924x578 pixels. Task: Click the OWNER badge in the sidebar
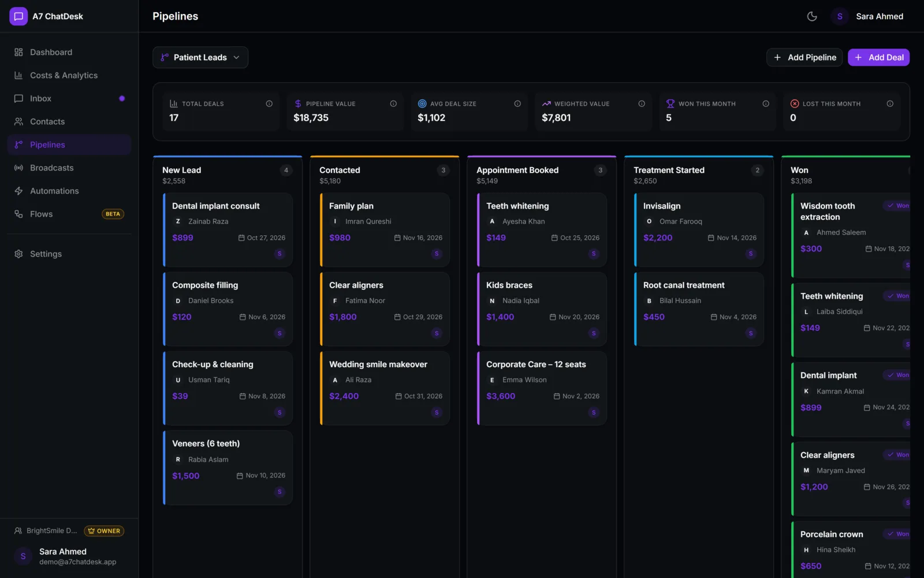(104, 531)
